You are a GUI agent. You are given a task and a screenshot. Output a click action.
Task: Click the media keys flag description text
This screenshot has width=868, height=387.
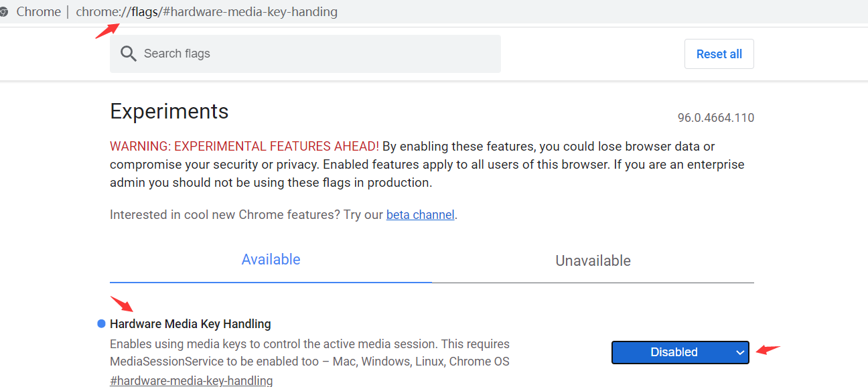tap(309, 353)
